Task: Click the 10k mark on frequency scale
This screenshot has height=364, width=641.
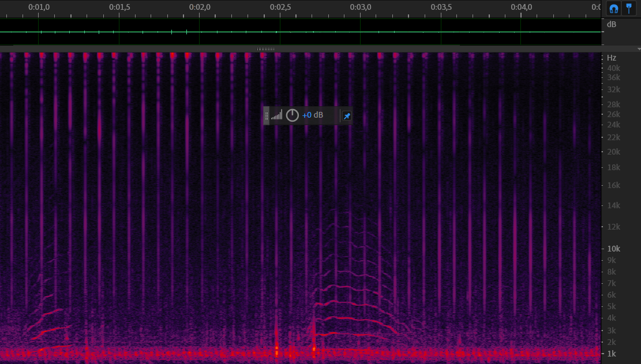Action: (x=613, y=249)
